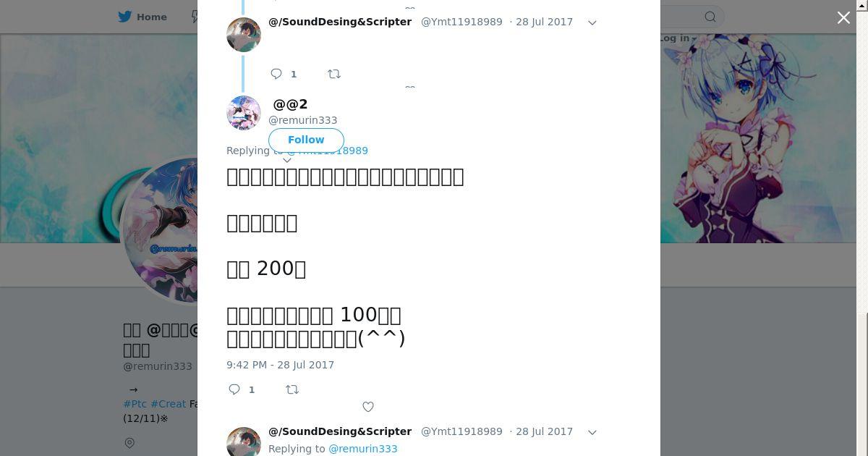Image resolution: width=868 pixels, height=456 pixels.
Task: Click the SoundDesing&Scripter avatar at the top
Action: tap(244, 34)
